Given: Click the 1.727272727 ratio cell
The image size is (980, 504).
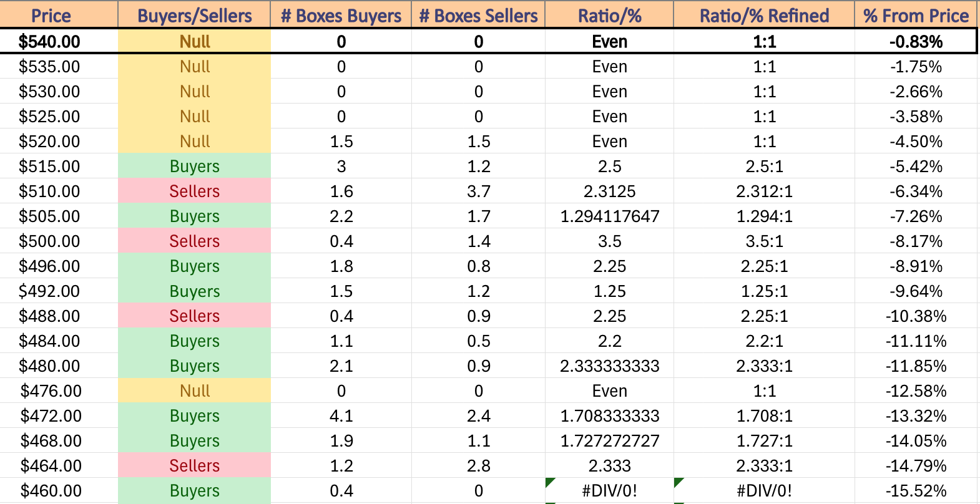Looking at the screenshot, I should tap(609, 440).
